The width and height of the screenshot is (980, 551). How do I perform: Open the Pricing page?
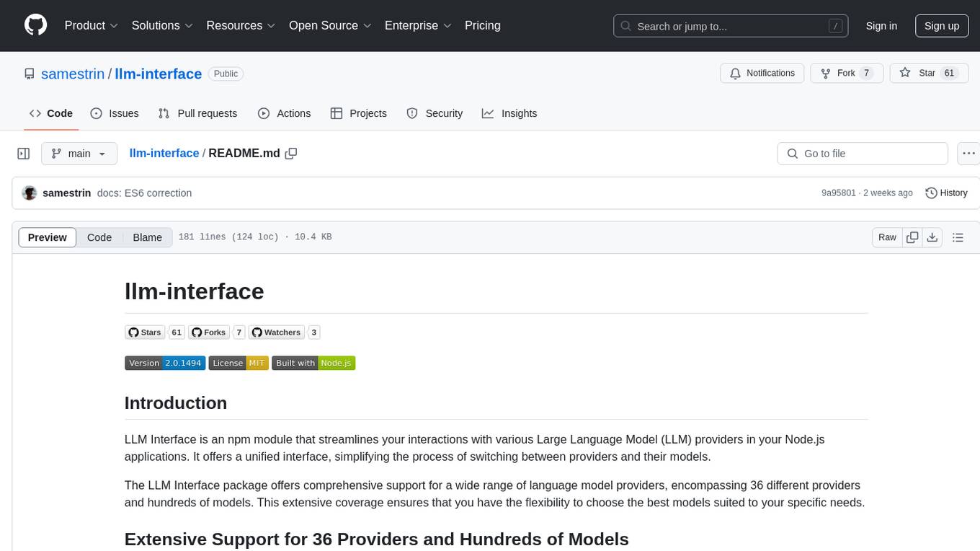pos(483,25)
